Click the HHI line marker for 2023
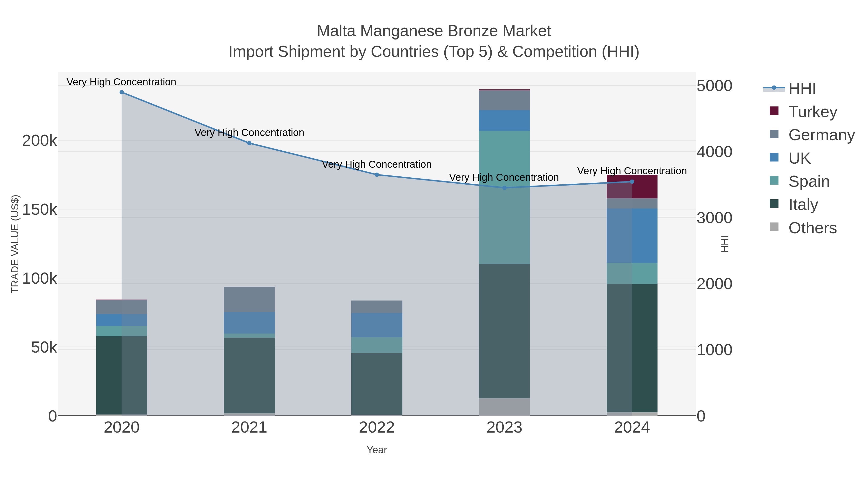 pos(504,188)
